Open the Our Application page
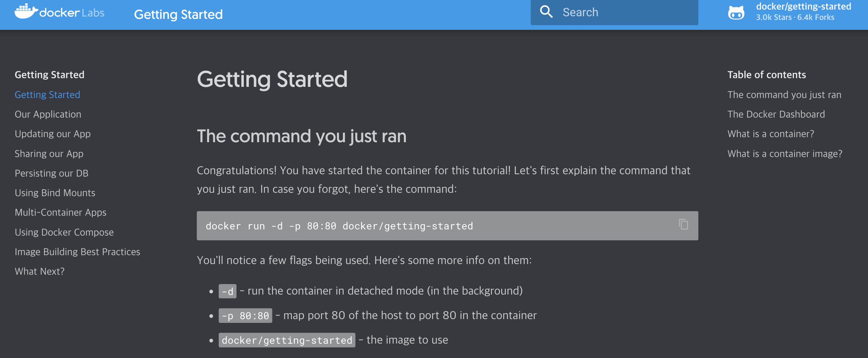 coord(48,114)
